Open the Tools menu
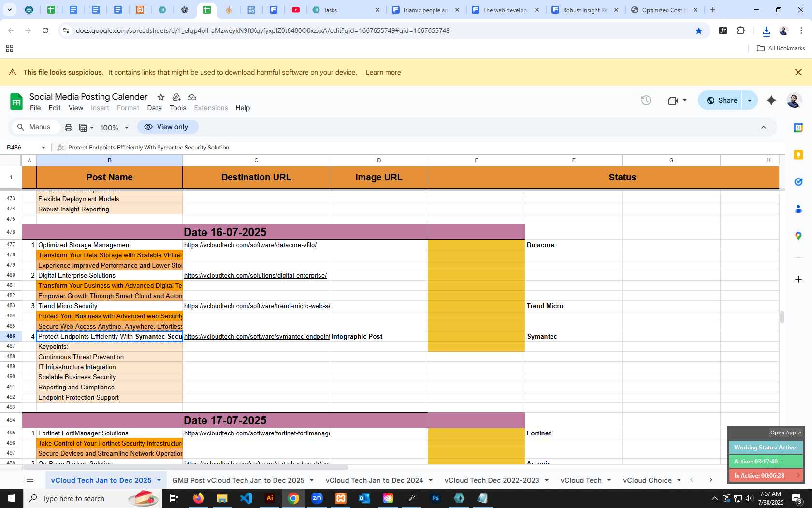812x508 pixels. [x=178, y=108]
